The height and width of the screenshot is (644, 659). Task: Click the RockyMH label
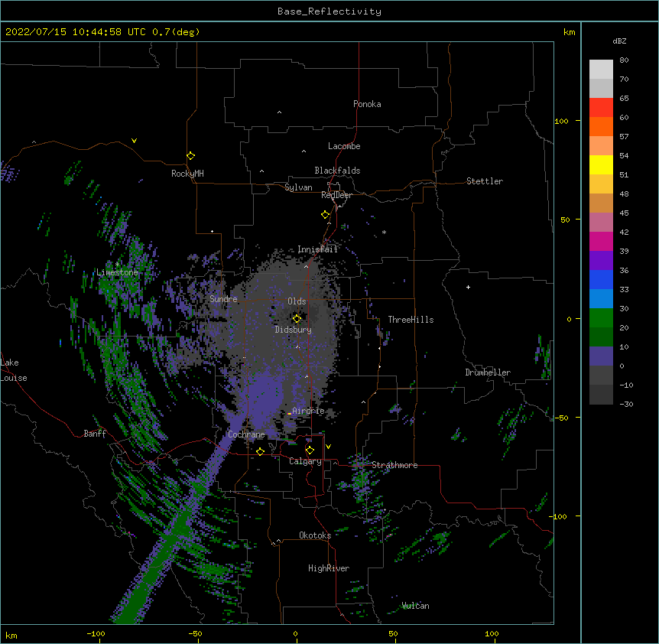coord(187,174)
